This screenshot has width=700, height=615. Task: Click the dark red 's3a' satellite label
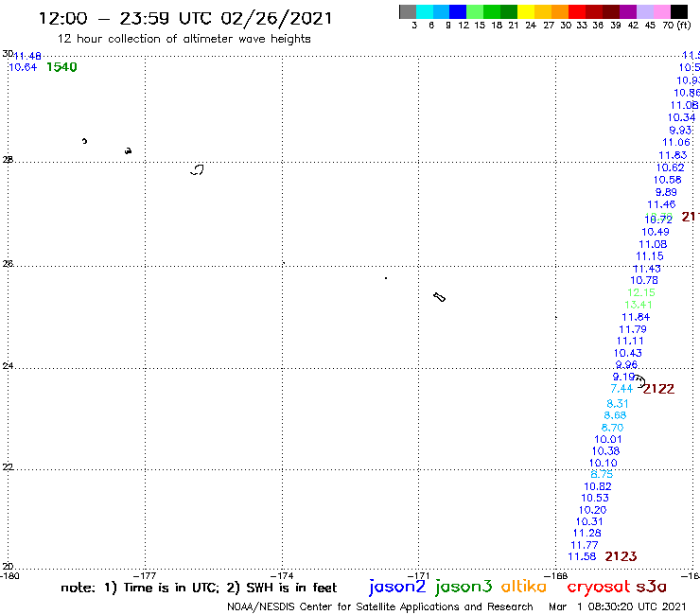pyautogui.click(x=652, y=587)
